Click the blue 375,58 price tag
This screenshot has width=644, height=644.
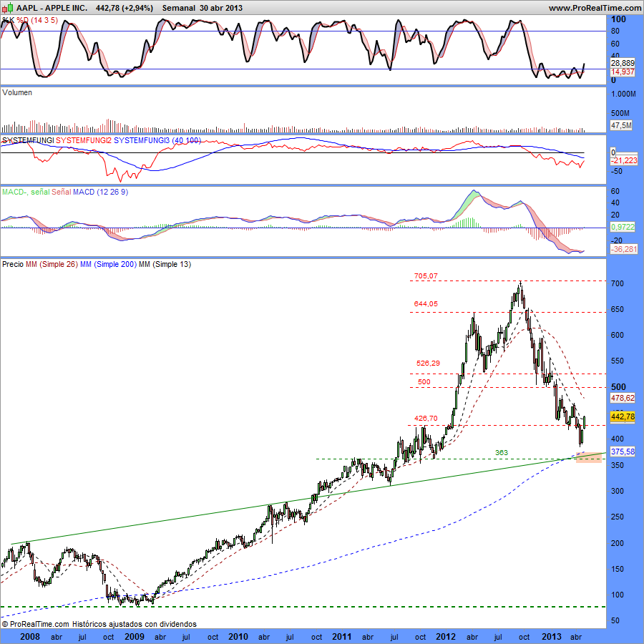coord(623,452)
